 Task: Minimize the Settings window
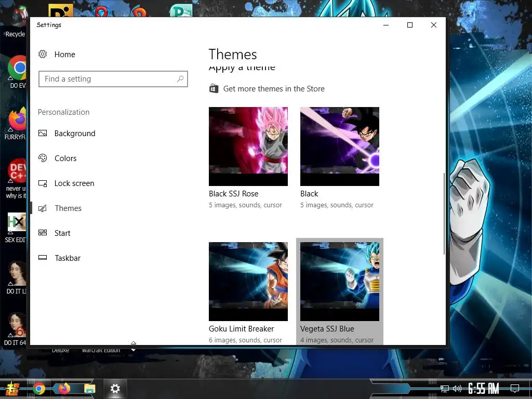(x=386, y=25)
